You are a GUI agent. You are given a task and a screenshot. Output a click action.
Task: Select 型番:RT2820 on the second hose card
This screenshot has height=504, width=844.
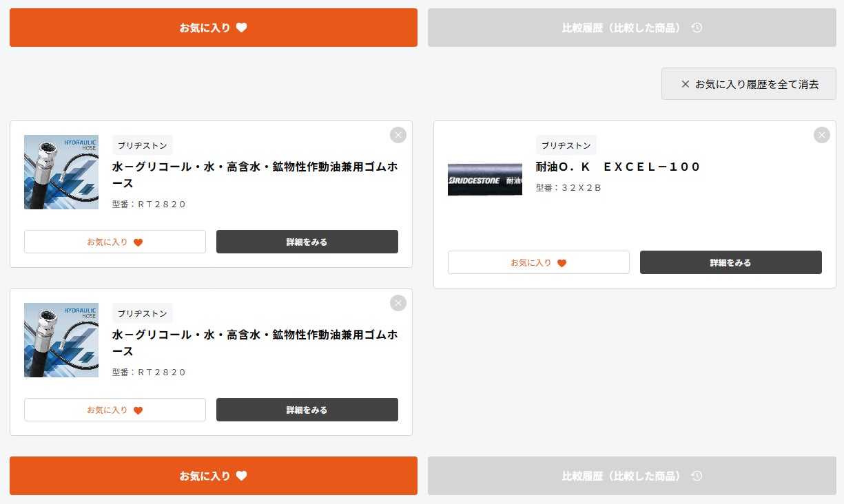(x=150, y=372)
